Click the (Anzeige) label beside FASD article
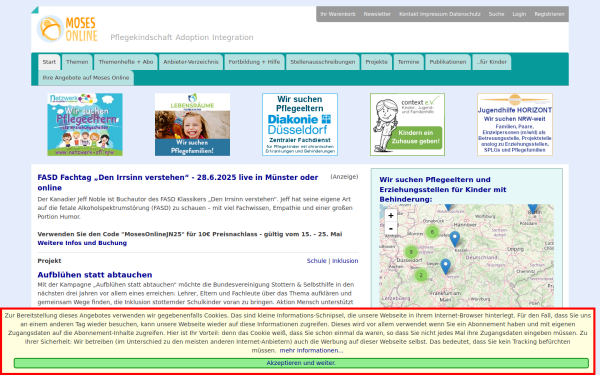Viewport: 600px width, 375px height. coord(344,177)
